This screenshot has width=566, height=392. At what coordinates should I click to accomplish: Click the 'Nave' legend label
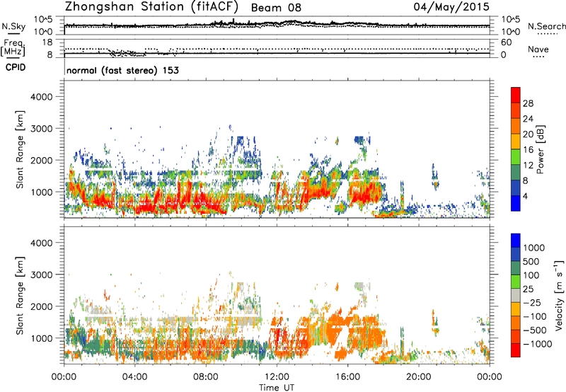tap(538, 49)
